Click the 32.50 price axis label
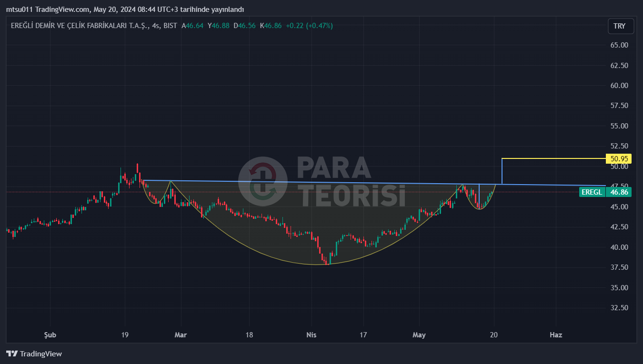This screenshot has width=643, height=364. (619, 308)
